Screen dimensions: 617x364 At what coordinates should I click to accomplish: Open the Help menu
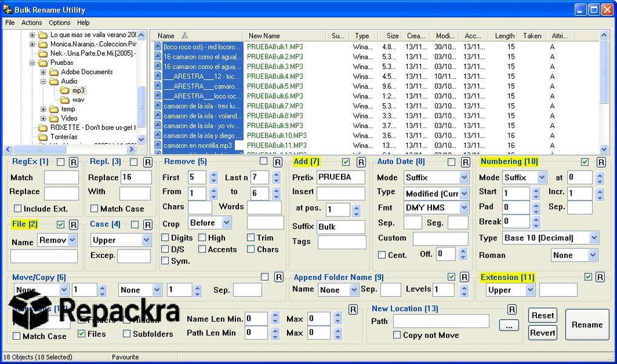83,23
